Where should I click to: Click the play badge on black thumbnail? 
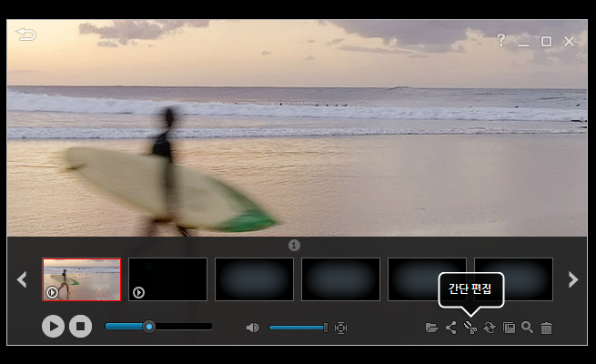point(138,293)
